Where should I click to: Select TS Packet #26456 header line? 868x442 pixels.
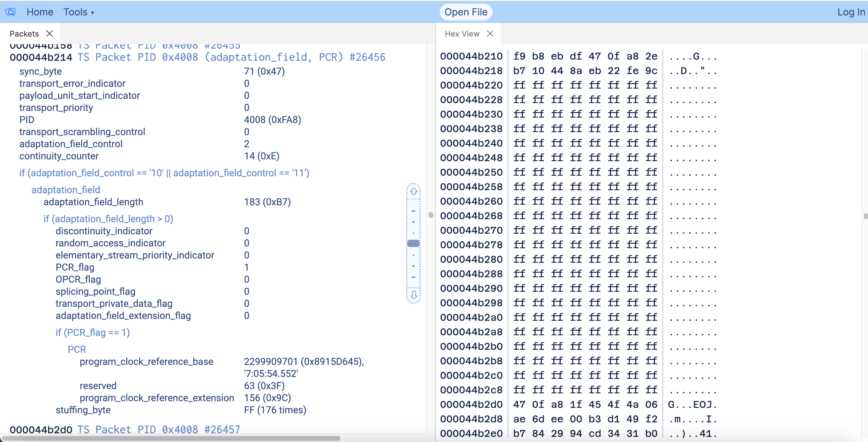(198, 57)
